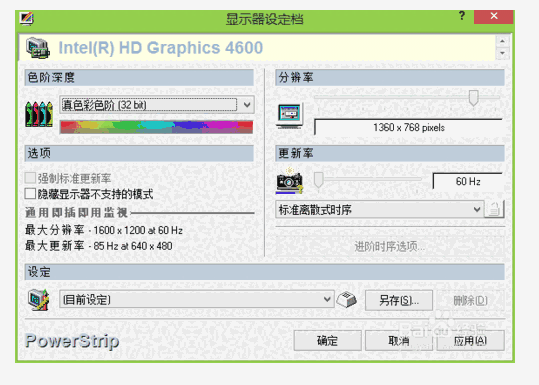The image size is (539, 385).
Task: Click the 确定 button
Action: [327, 341]
